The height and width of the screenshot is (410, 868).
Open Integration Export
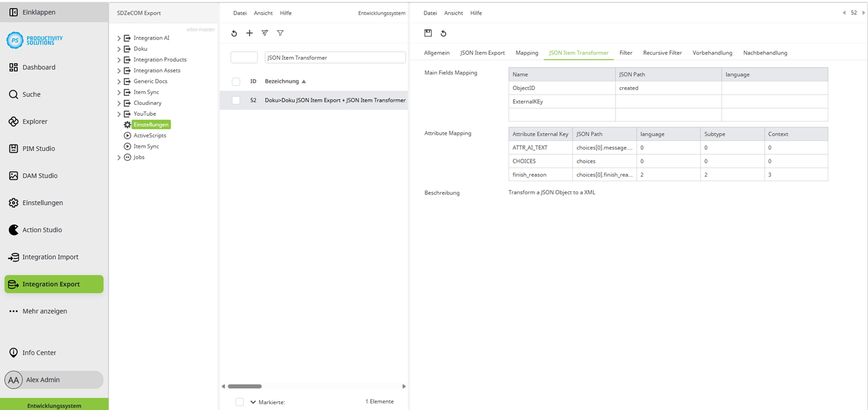coord(54,284)
